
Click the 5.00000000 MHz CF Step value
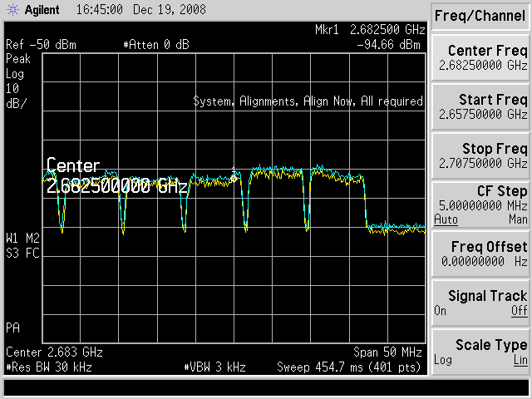pos(483,205)
